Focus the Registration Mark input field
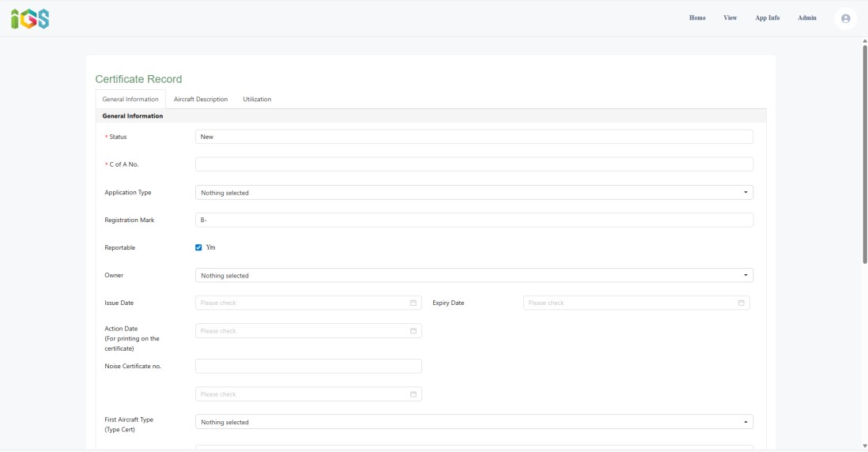868x452 pixels. click(x=474, y=220)
